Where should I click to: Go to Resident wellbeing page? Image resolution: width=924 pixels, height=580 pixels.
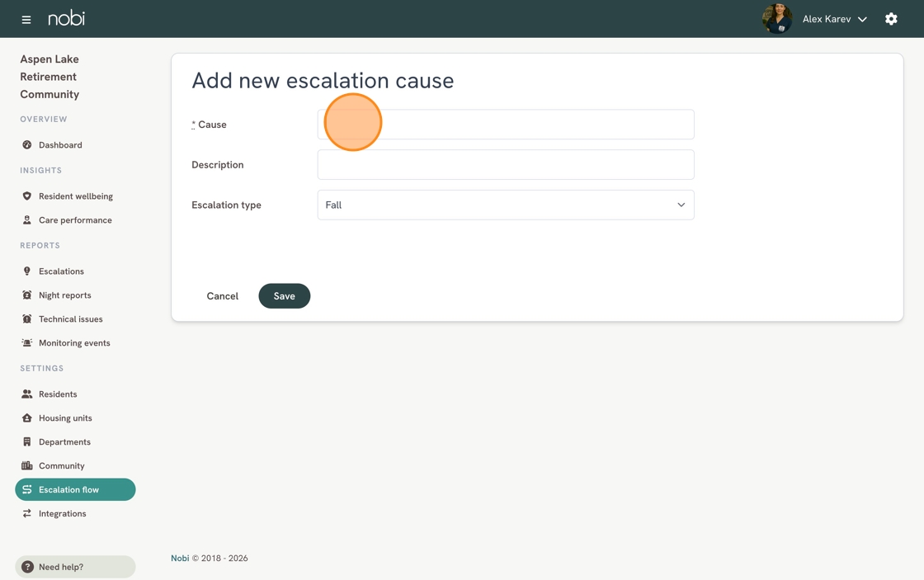[75, 196]
